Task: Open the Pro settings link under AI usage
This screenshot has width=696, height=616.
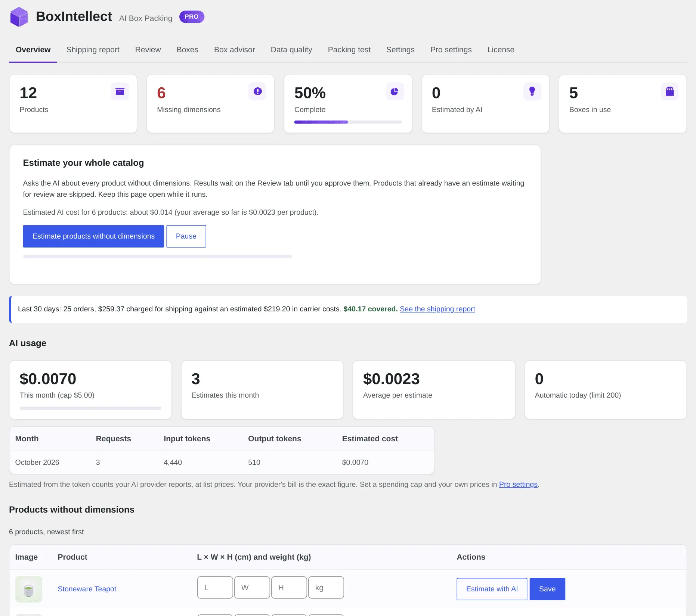Action: click(x=518, y=485)
